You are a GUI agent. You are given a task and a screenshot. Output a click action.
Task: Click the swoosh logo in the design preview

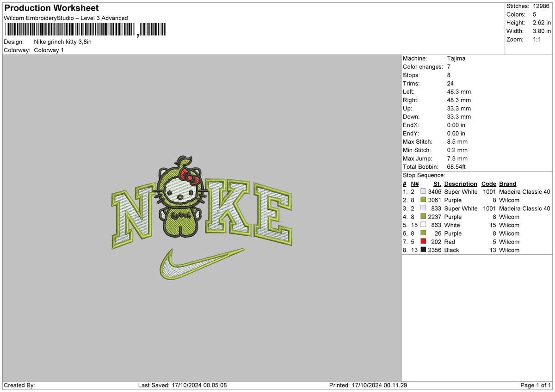202,264
